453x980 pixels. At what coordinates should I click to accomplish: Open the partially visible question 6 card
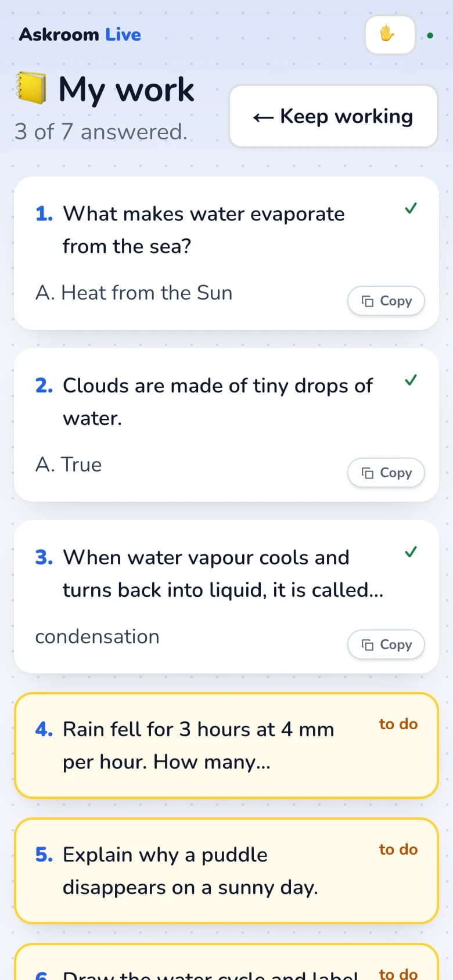(x=227, y=962)
